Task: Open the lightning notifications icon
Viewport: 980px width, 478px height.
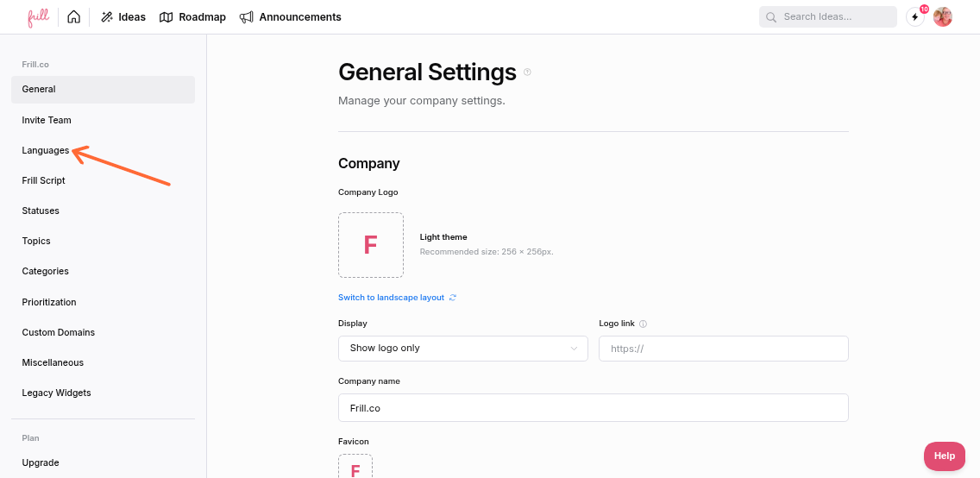Action: [915, 17]
